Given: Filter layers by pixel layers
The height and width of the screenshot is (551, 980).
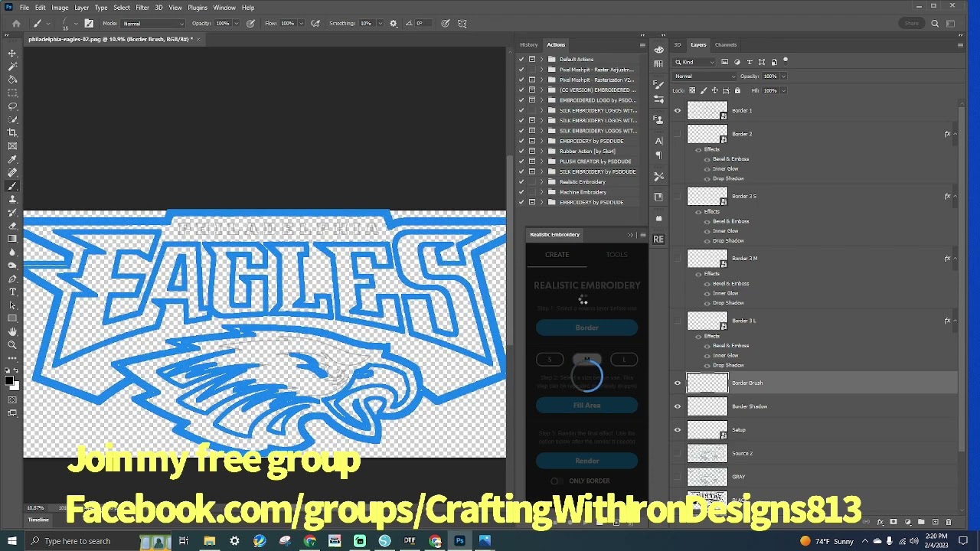Looking at the screenshot, I should coord(725,62).
